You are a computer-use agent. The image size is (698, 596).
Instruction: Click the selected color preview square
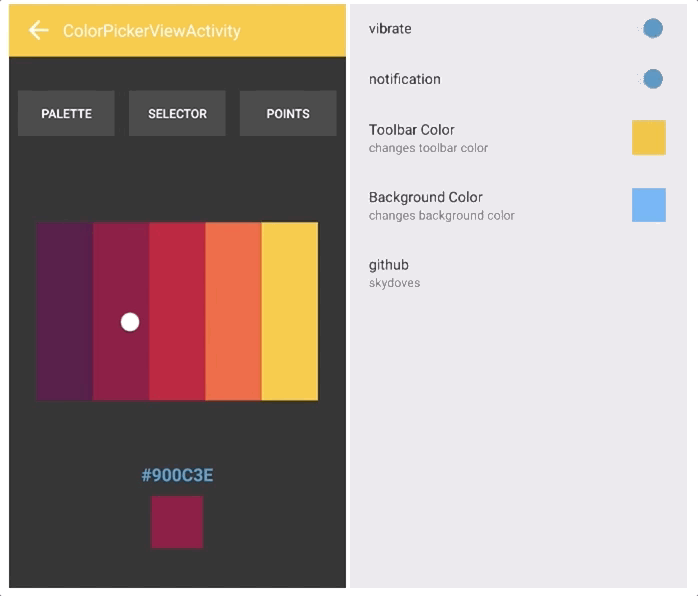(177, 522)
